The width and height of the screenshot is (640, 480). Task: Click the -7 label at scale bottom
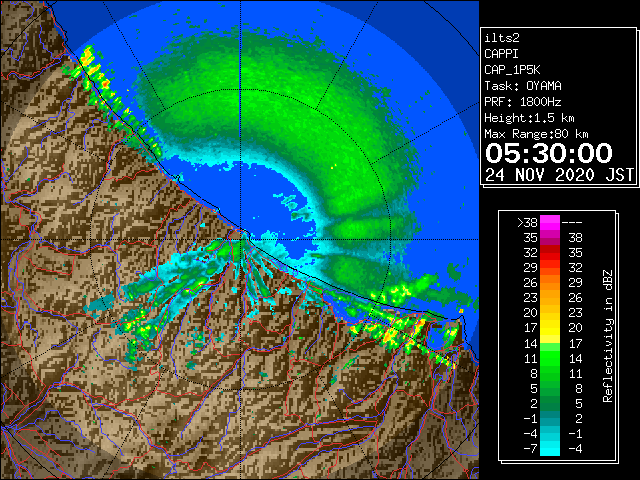[x=530, y=449]
